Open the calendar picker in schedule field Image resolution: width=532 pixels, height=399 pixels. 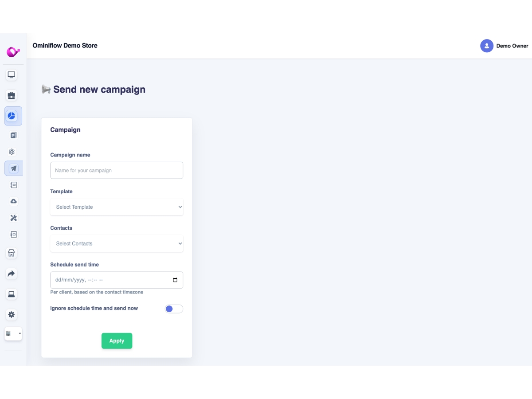[175, 280]
